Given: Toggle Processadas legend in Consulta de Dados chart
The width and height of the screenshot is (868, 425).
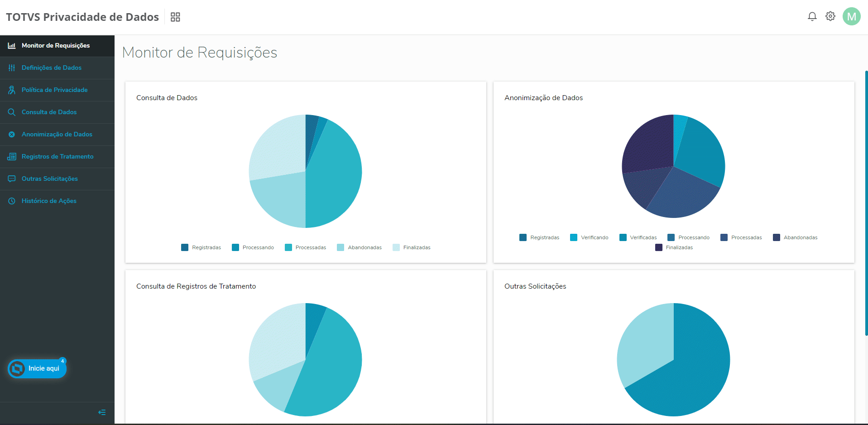Looking at the screenshot, I should coord(305,247).
